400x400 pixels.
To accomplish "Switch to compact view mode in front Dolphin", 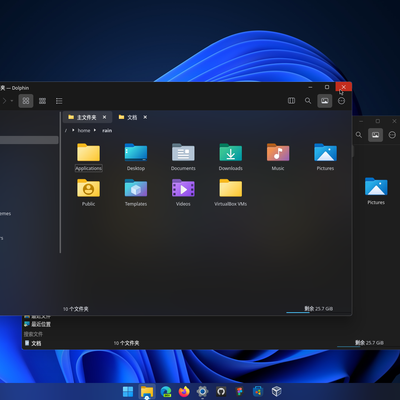I will click(x=42, y=101).
